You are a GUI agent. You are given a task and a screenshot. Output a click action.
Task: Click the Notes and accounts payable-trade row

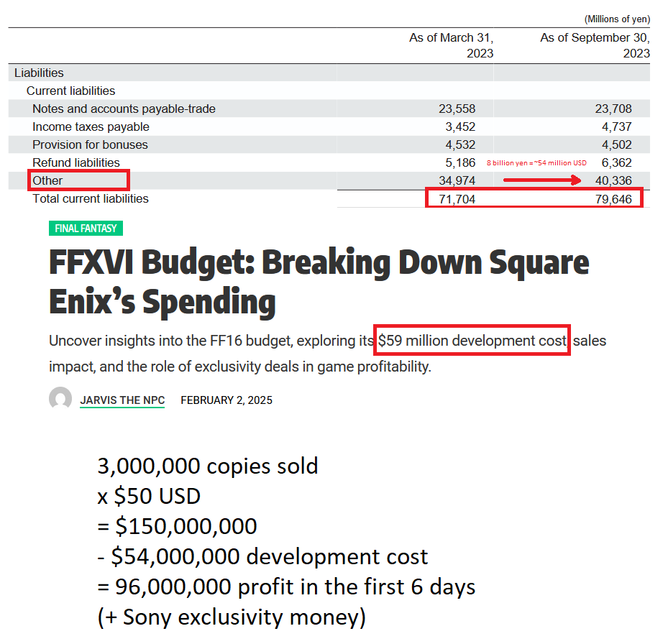(329, 109)
